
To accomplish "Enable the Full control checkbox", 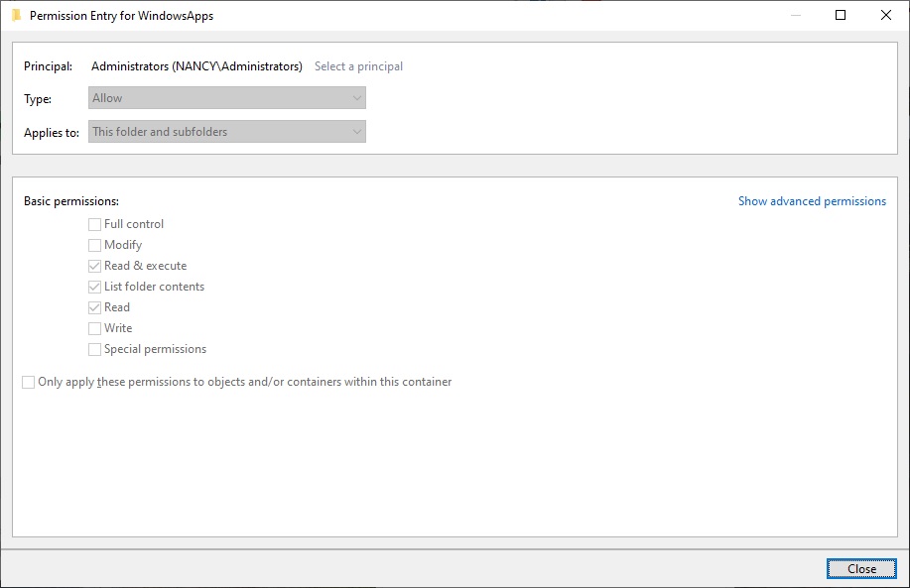I will (x=94, y=224).
